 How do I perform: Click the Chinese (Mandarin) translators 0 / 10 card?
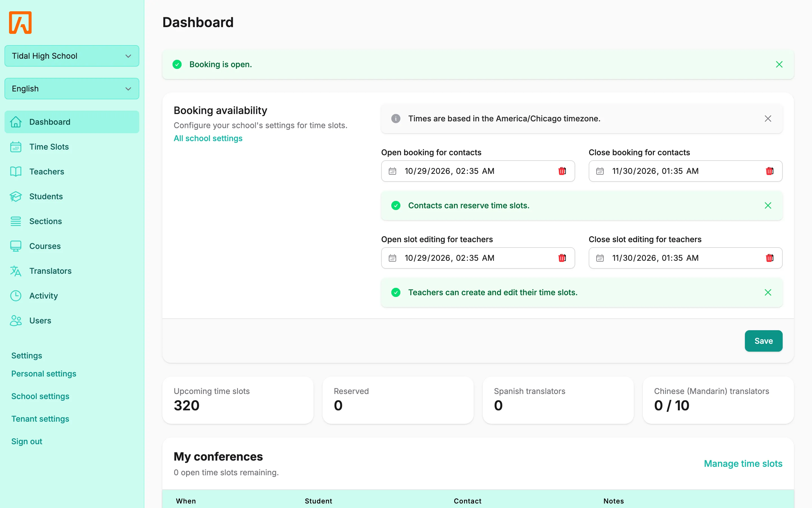pyautogui.click(x=718, y=400)
